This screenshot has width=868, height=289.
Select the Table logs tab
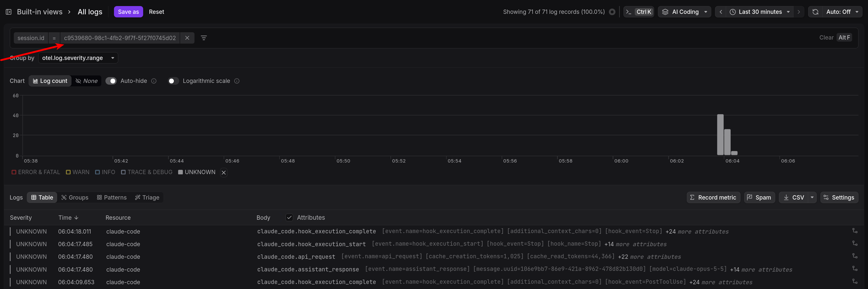click(42, 198)
